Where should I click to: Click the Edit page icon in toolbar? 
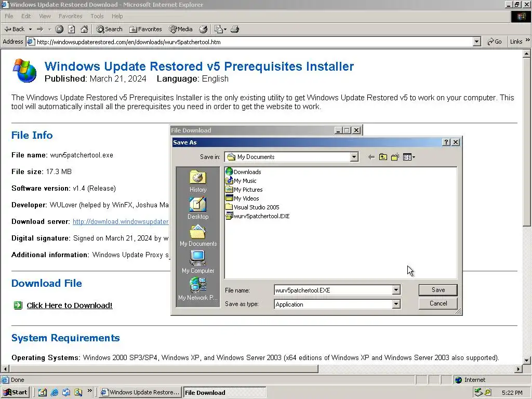click(x=219, y=29)
